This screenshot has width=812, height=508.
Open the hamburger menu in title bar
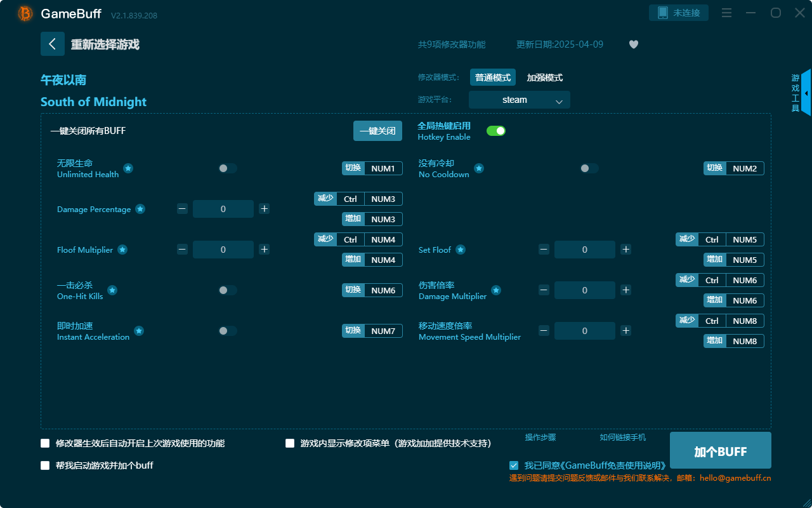tap(726, 12)
